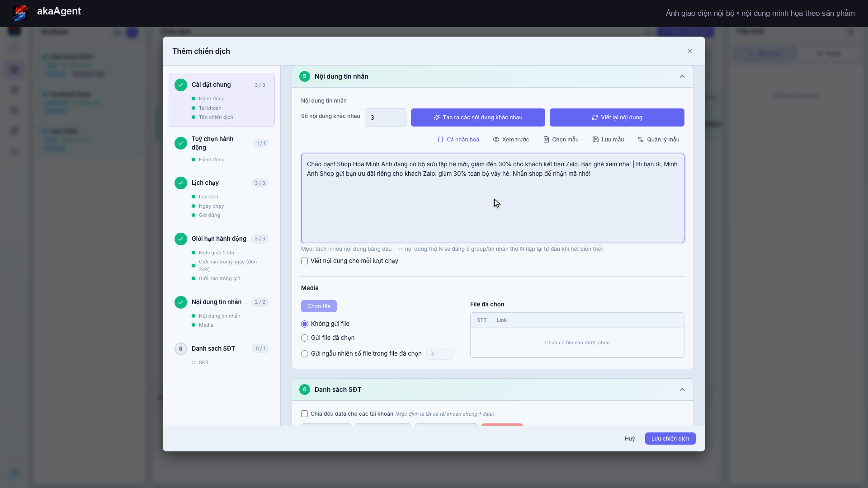
Task: Close the Thêm chiến dịch dialog
Action: 690,51
